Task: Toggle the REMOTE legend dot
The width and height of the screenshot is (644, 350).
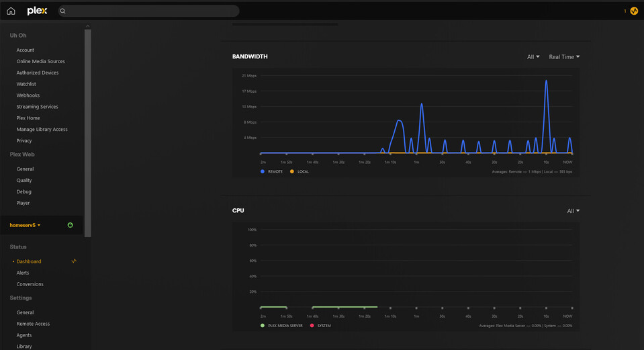Action: click(263, 171)
